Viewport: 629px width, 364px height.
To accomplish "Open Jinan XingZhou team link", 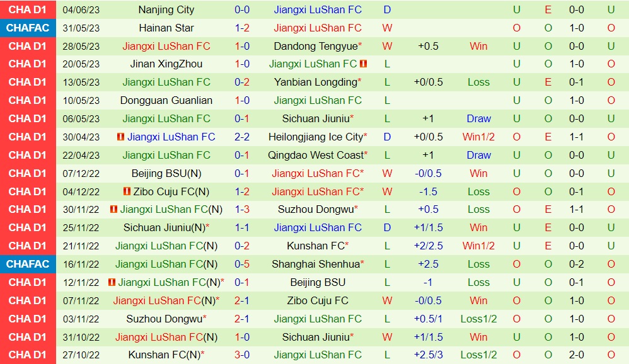I will point(166,64).
